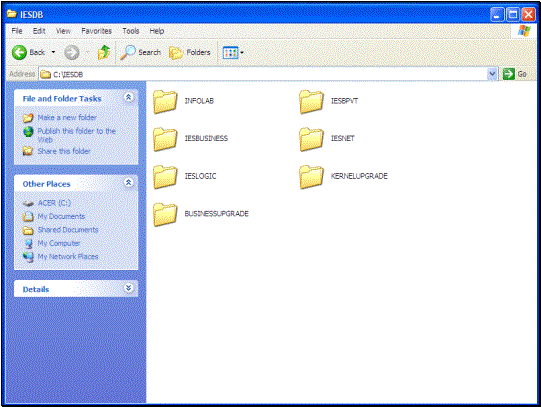Click Share this folder

[x=64, y=151]
